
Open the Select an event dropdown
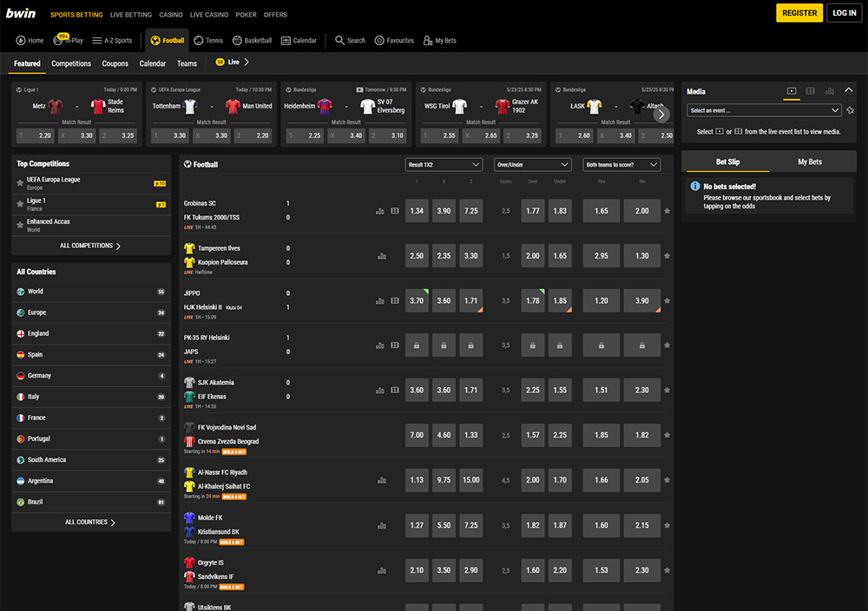click(764, 110)
